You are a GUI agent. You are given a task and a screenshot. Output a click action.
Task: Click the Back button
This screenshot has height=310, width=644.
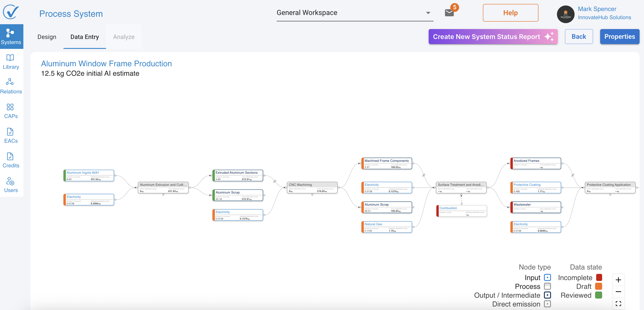(x=579, y=37)
